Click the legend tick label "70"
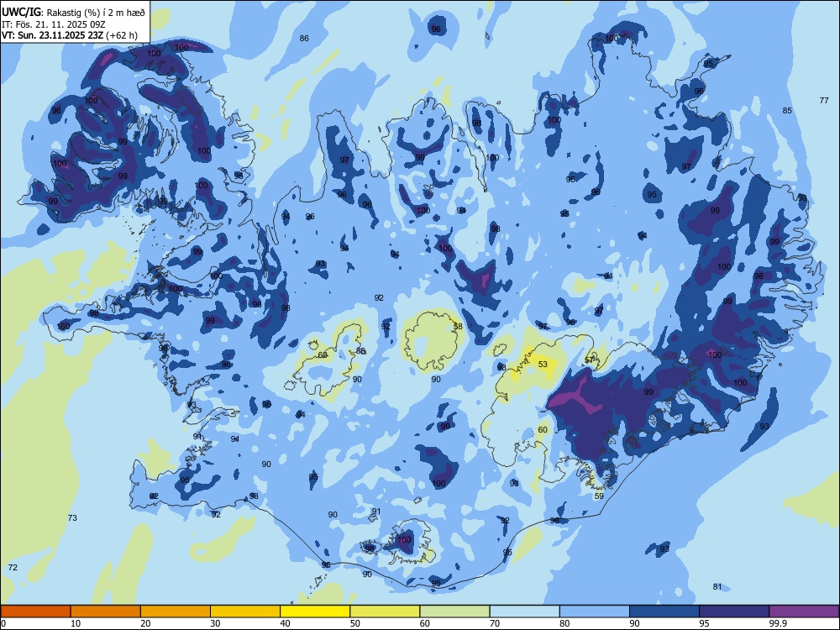The image size is (840, 630). [495, 623]
